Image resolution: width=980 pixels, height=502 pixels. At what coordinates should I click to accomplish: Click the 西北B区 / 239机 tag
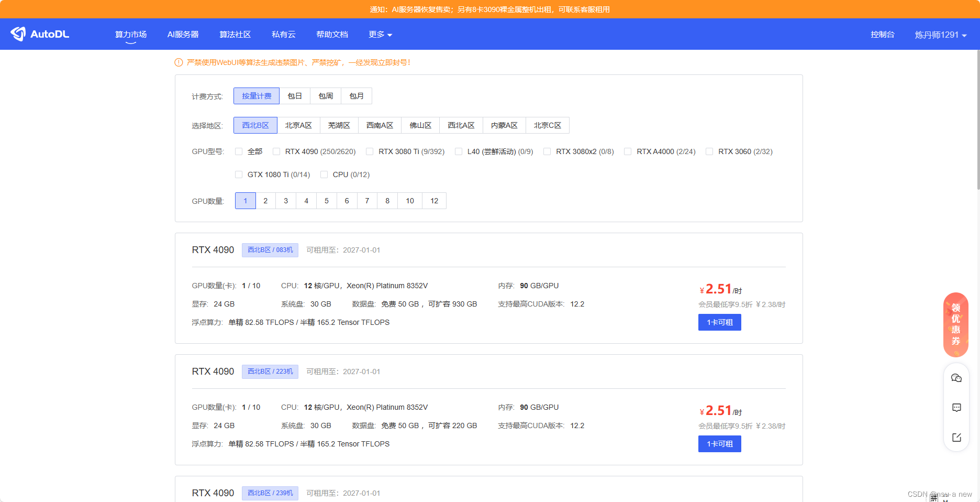click(270, 493)
